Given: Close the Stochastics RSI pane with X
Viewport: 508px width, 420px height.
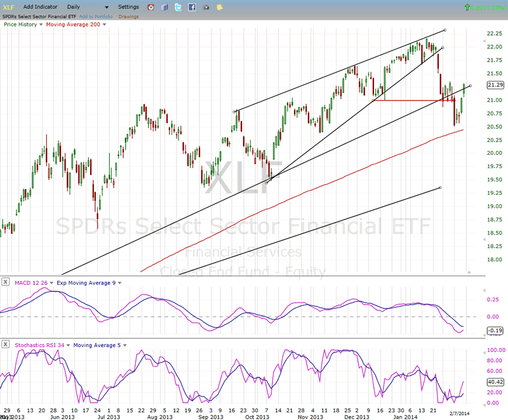Looking at the screenshot, I should pyautogui.click(x=5, y=345).
